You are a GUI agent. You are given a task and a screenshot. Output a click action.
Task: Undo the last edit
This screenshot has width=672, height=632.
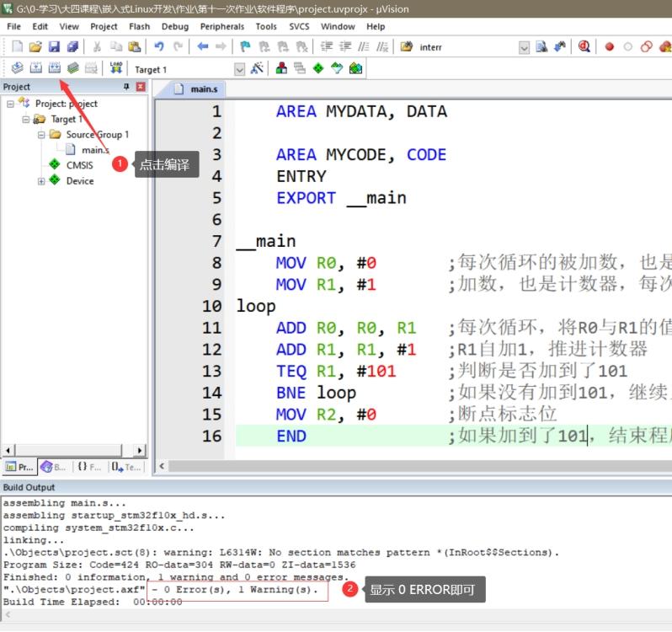[x=159, y=46]
